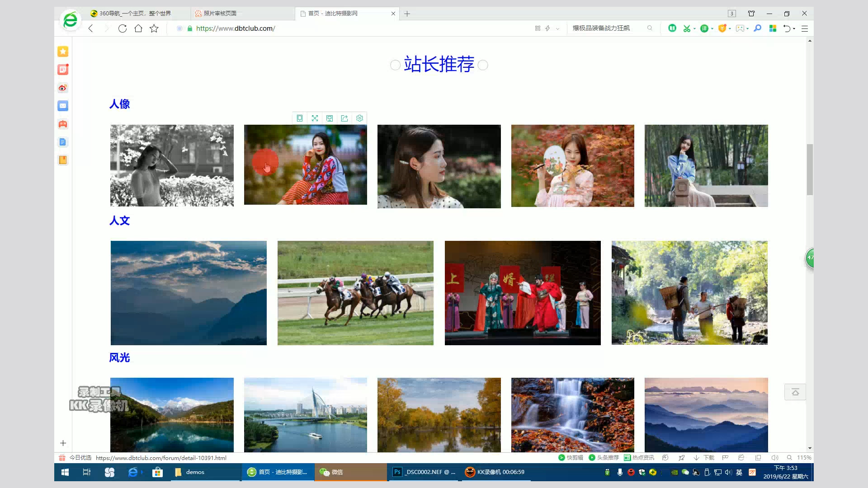Expand the undo-close-tab dropdown arrow
The height and width of the screenshot is (488, 868).
794,29
